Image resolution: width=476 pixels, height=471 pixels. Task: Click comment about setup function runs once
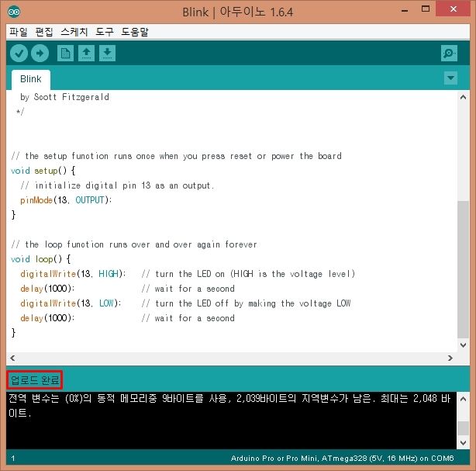point(176,156)
